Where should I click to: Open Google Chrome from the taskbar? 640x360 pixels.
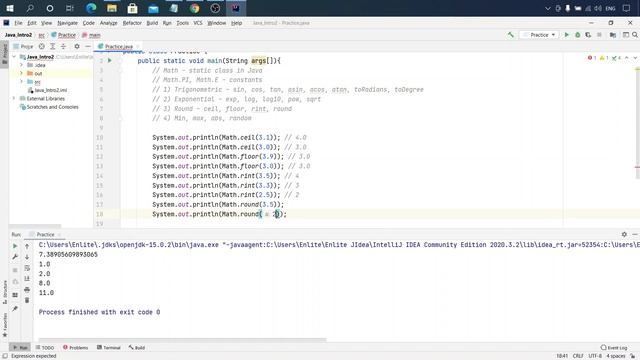(x=194, y=8)
